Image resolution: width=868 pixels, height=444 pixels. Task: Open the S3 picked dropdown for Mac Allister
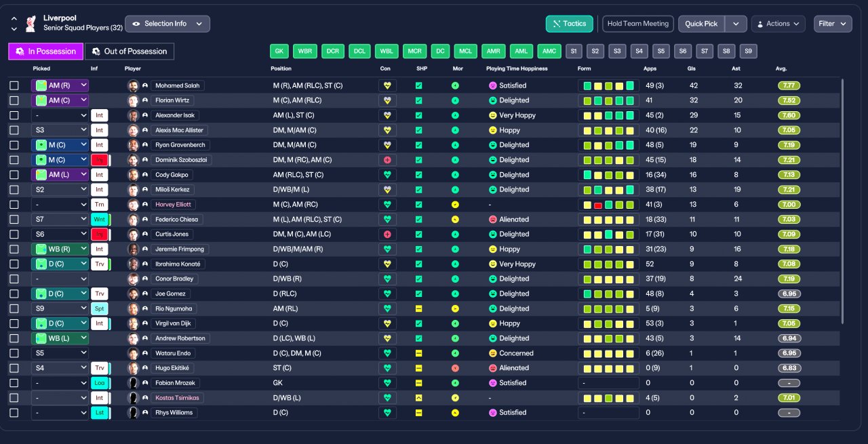[x=60, y=130]
